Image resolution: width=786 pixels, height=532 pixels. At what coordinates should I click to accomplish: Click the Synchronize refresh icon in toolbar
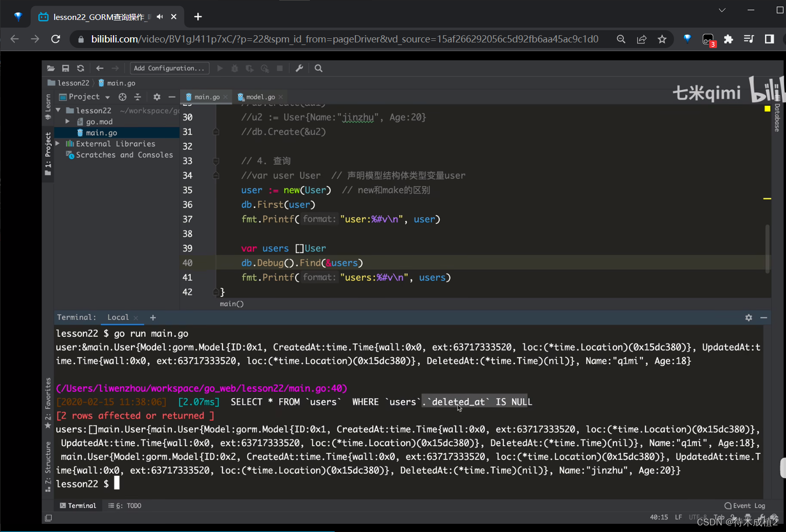pyautogui.click(x=80, y=68)
